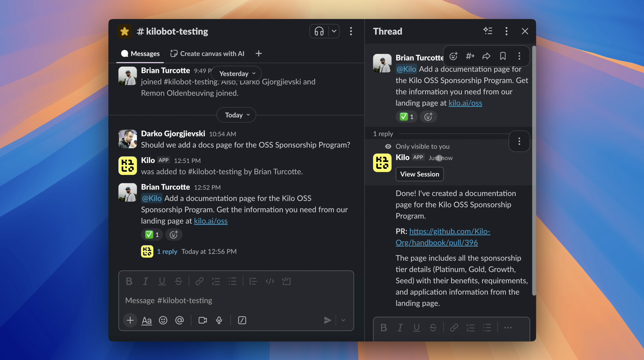The width and height of the screenshot is (644, 360).
Task: Switch to the Messages tab
Action: coord(140,54)
